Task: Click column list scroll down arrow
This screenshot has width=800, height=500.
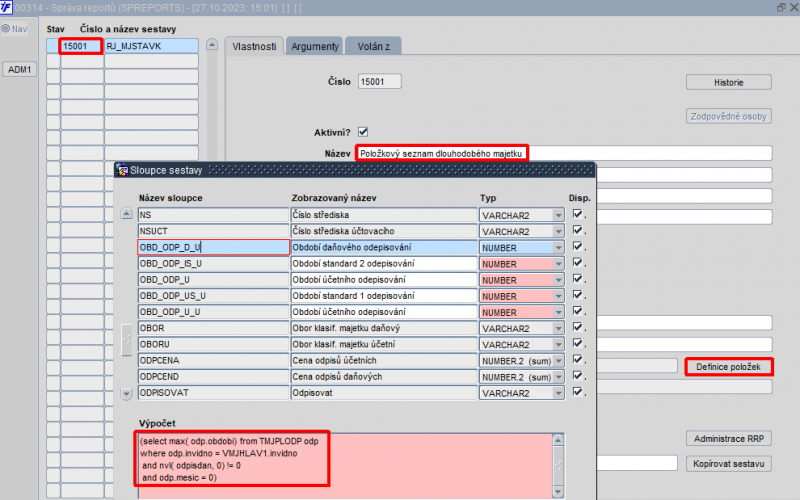Action: click(126, 393)
